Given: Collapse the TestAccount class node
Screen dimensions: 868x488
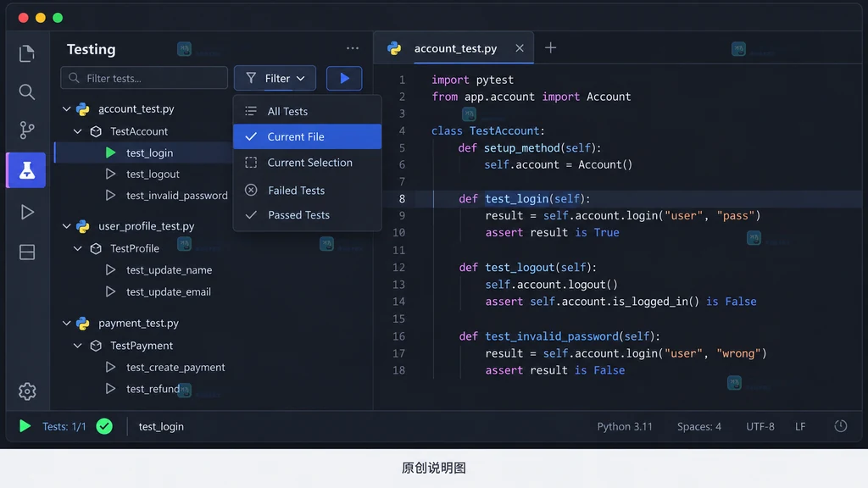Looking at the screenshot, I should 78,131.
